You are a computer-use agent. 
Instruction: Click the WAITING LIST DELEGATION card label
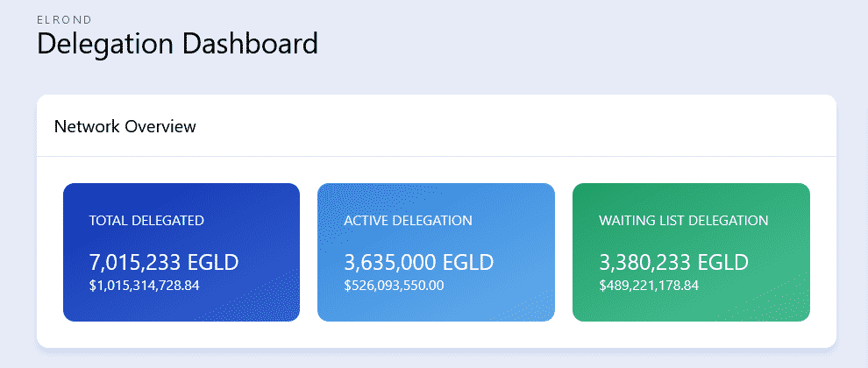pyautogui.click(x=684, y=221)
